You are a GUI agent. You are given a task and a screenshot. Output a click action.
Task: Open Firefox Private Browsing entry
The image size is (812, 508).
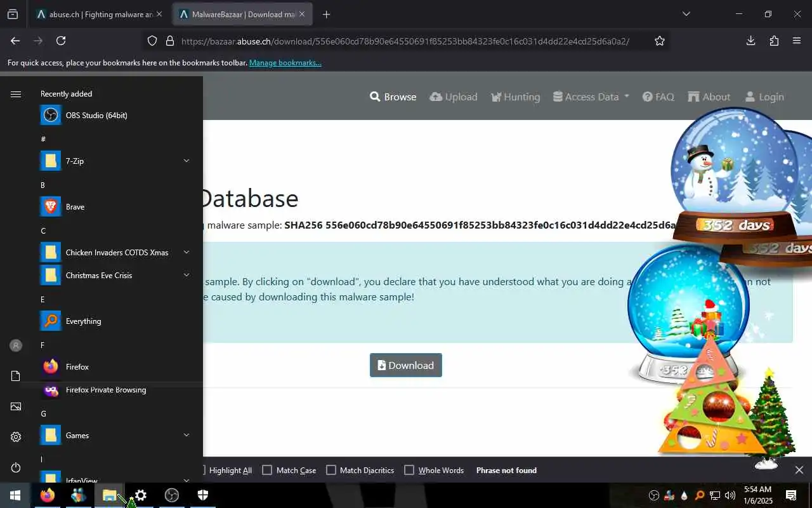(x=114, y=390)
